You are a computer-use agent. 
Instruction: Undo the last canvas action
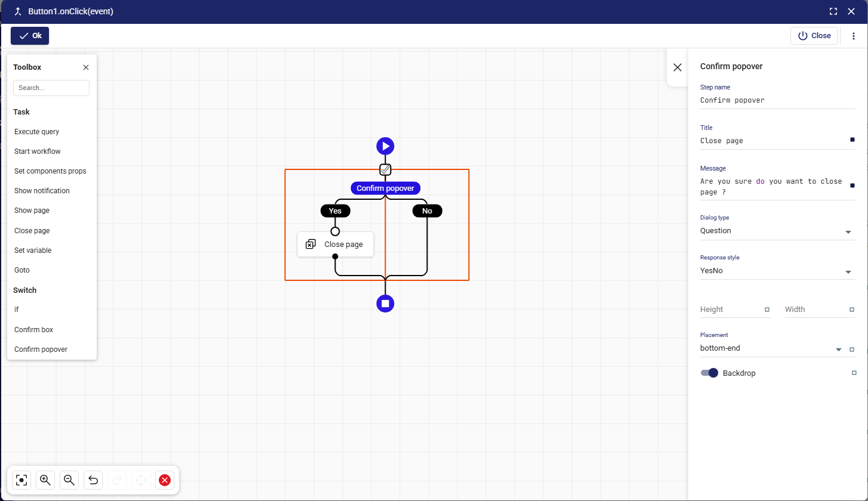93,480
